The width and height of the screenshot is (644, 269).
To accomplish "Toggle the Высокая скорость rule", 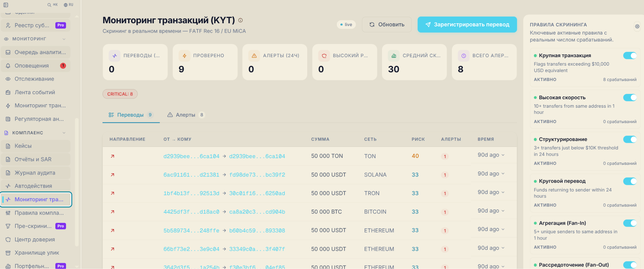I will coord(630,98).
